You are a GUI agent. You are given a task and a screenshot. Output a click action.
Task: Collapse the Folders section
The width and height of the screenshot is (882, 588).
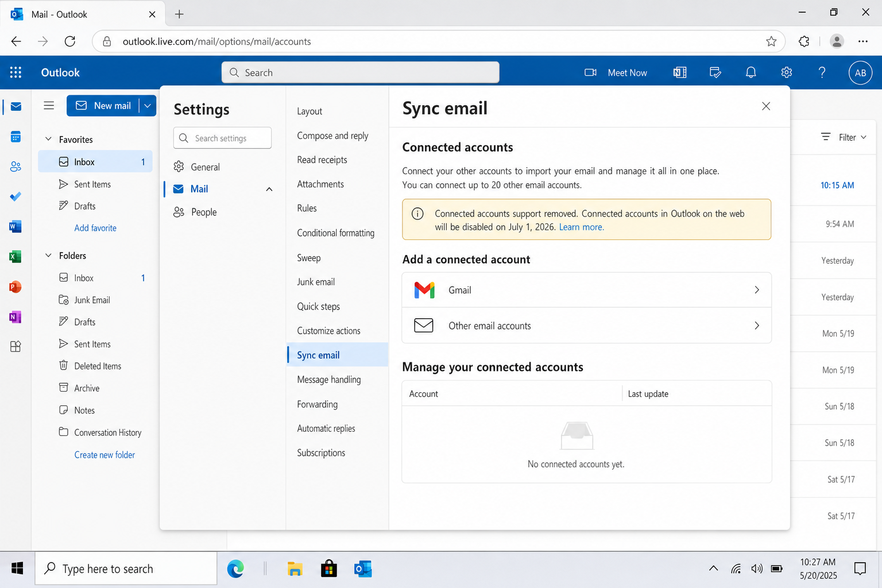[48, 256]
